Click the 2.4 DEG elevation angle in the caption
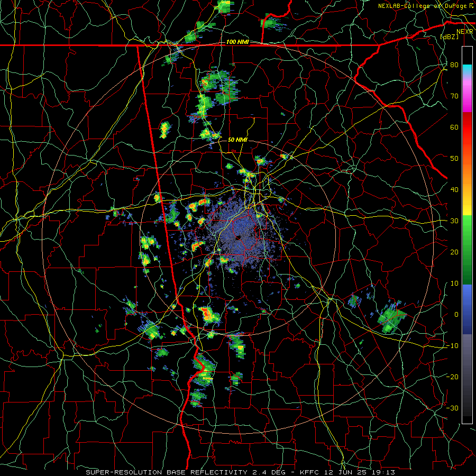 pyautogui.click(x=270, y=472)
